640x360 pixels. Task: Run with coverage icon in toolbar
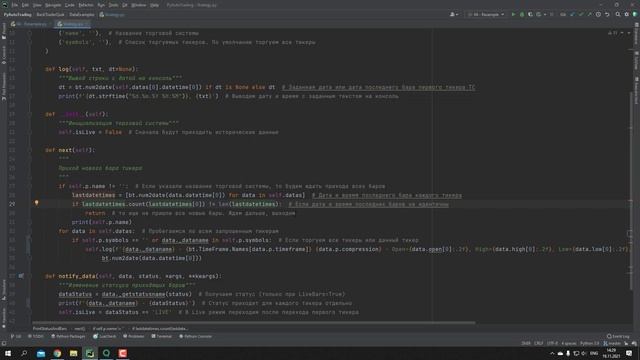tap(530, 14)
